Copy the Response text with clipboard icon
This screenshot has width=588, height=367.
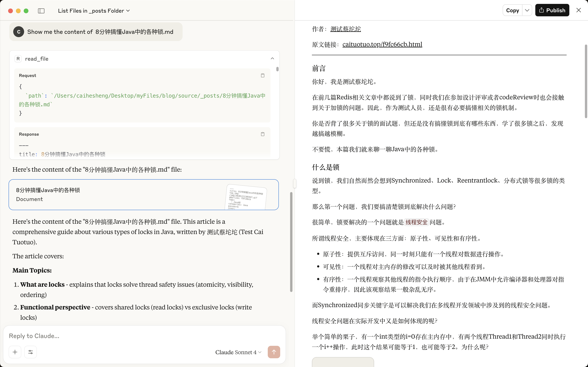262,134
